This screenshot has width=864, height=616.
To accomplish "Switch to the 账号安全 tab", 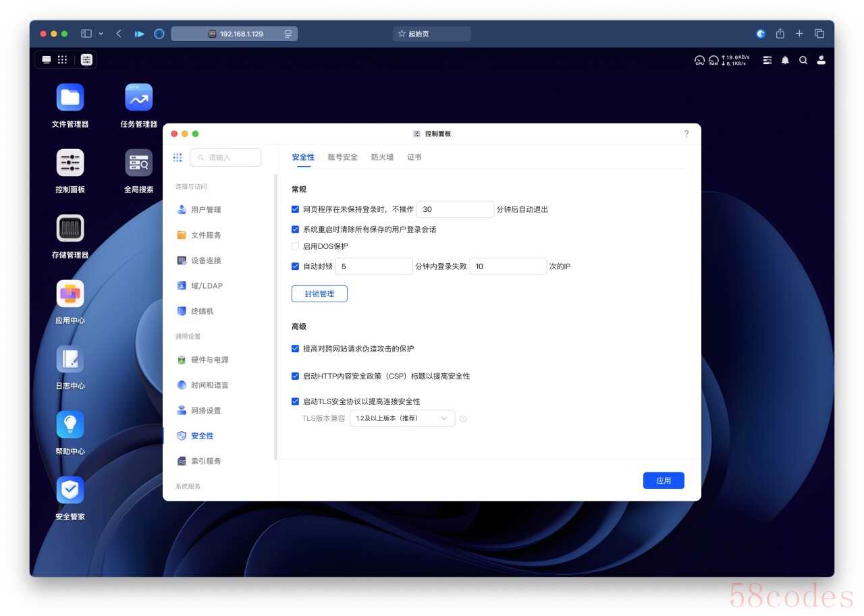I will 342,157.
